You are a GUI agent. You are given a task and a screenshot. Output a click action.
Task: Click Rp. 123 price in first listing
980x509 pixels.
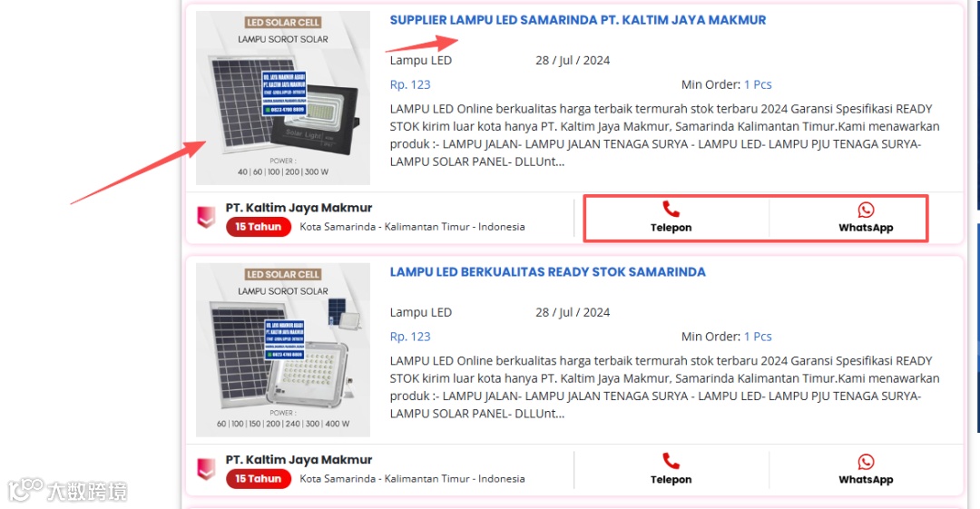410,84
